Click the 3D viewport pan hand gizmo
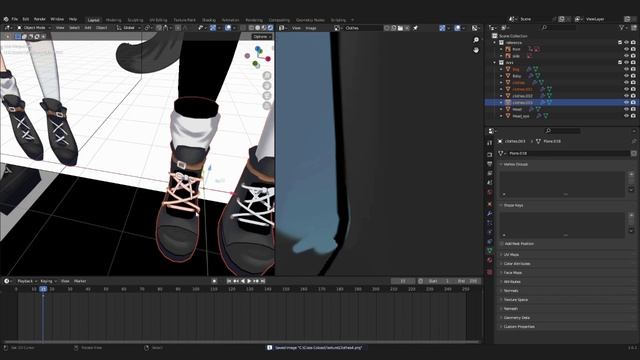The height and width of the screenshot is (360, 640). coord(267,86)
